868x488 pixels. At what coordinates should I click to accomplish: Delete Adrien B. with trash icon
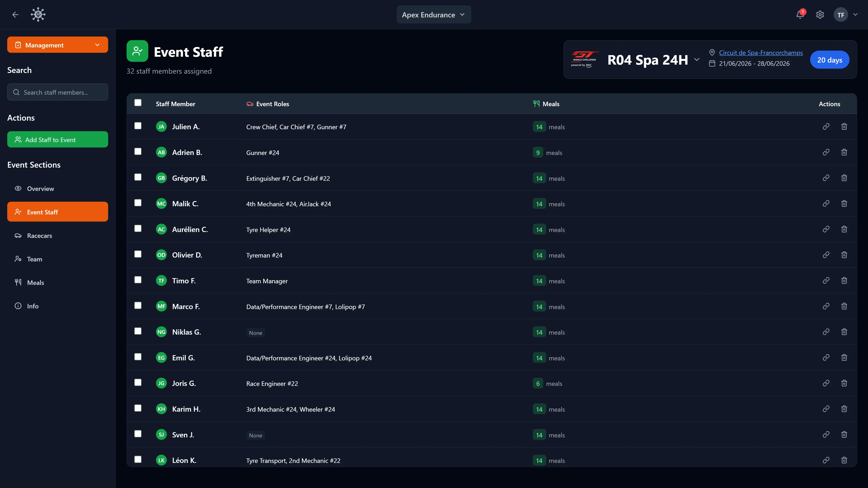click(x=844, y=152)
